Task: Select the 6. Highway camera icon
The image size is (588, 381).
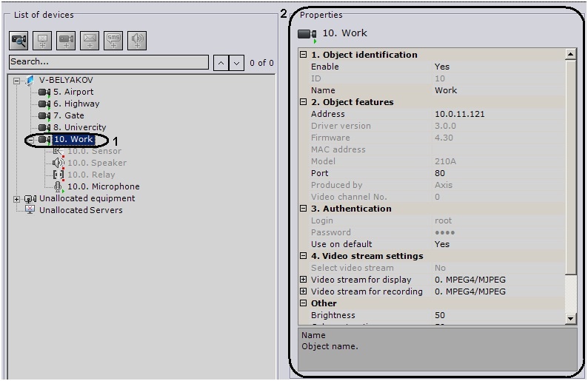Action: click(x=44, y=104)
